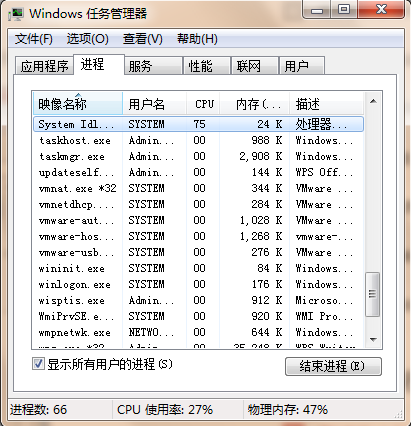Open the 性能 tab

207,66
